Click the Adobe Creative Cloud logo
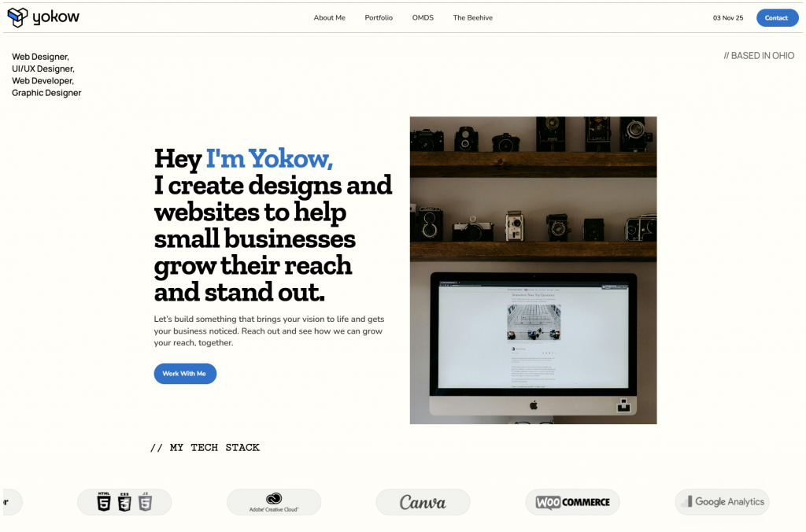The width and height of the screenshot is (806, 532). coord(274,502)
